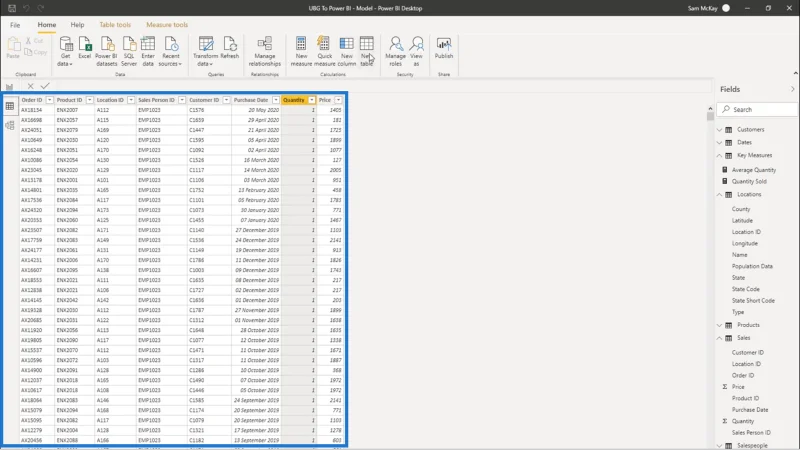Open Recent sources

coord(170,51)
